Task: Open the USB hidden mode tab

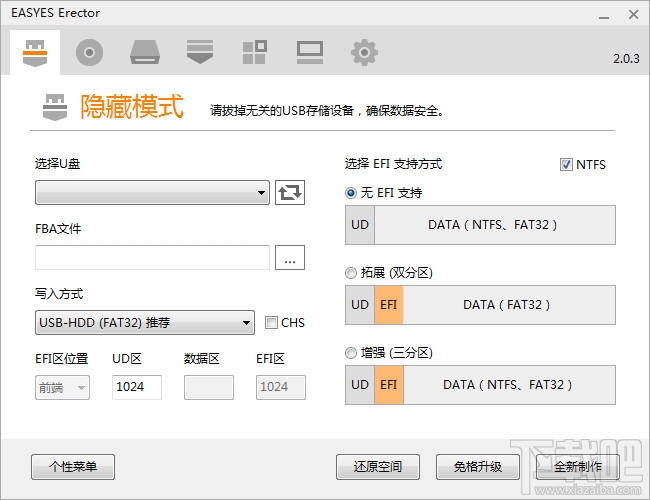Action: point(36,52)
